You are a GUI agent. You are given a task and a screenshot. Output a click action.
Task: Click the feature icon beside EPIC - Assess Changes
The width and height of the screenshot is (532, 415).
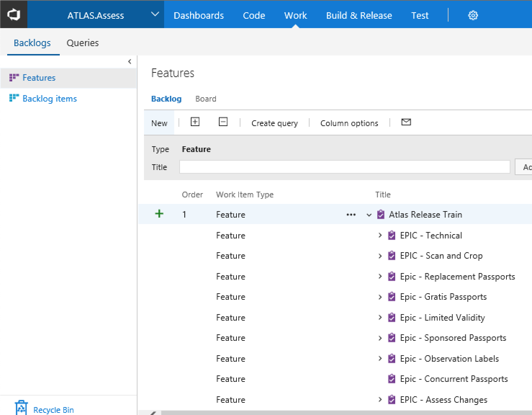(x=392, y=400)
